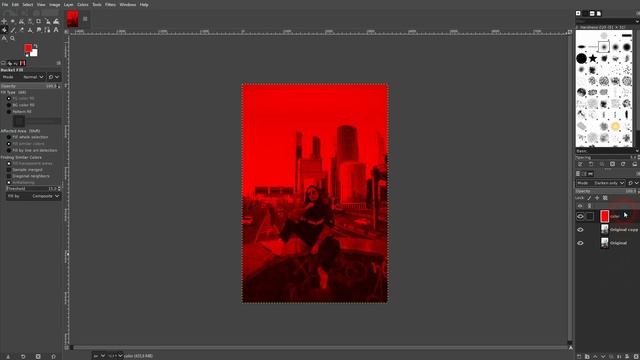Select the Original layer row
Viewport: 640px width, 360px height.
tap(608, 243)
